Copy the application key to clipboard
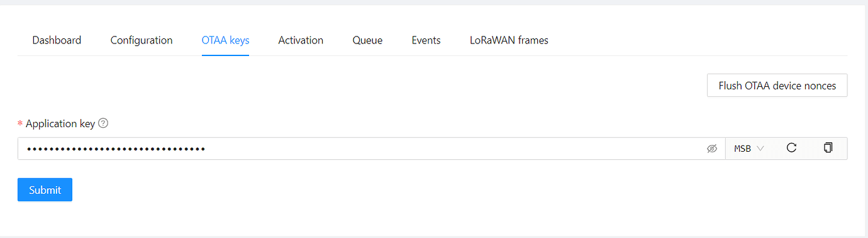Viewport: 868px width, 238px height. (828, 148)
